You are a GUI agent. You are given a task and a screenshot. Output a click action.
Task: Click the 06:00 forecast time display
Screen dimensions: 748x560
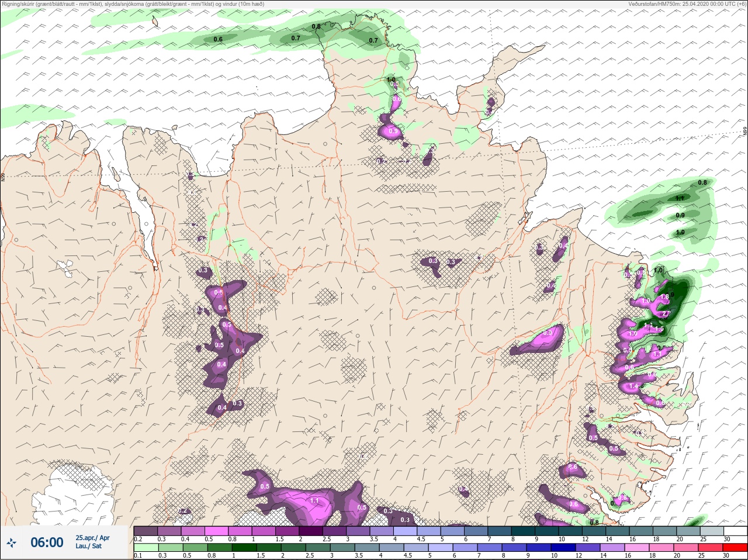pyautogui.click(x=47, y=542)
